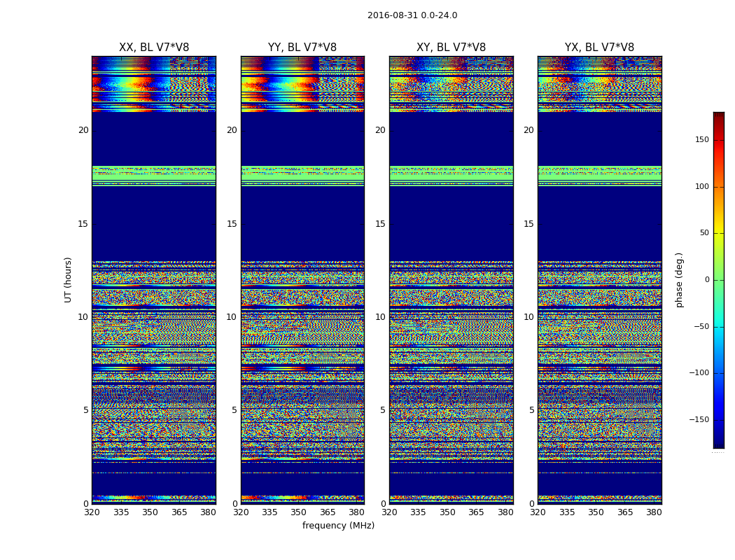Click the '10' hour tick of YY plot
Viewport: 735px width, 560px height.
click(x=232, y=317)
